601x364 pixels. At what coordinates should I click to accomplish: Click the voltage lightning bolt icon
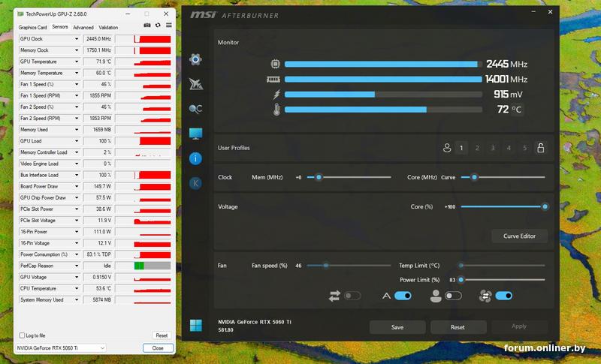(276, 94)
